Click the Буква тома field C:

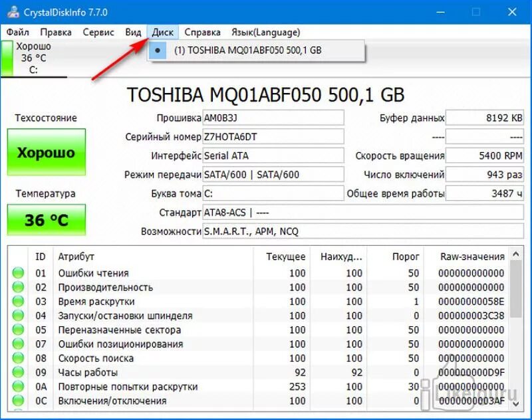tap(273, 193)
